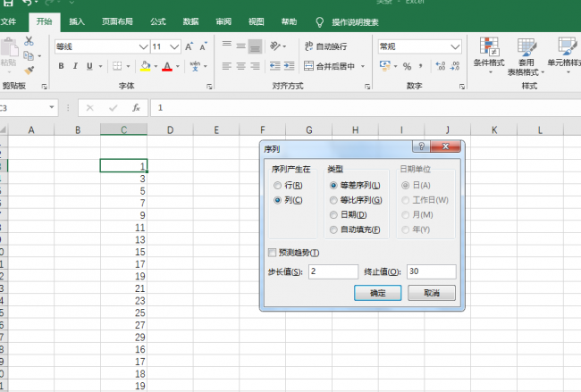Click the Cut scissors icon
The width and height of the screenshot is (581, 392).
click(x=29, y=41)
